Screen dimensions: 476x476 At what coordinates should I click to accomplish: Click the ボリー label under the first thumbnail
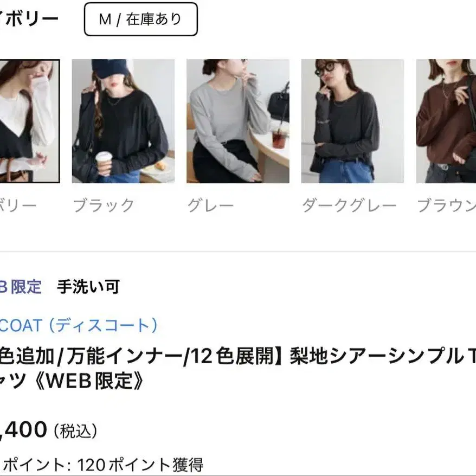pos(18,205)
